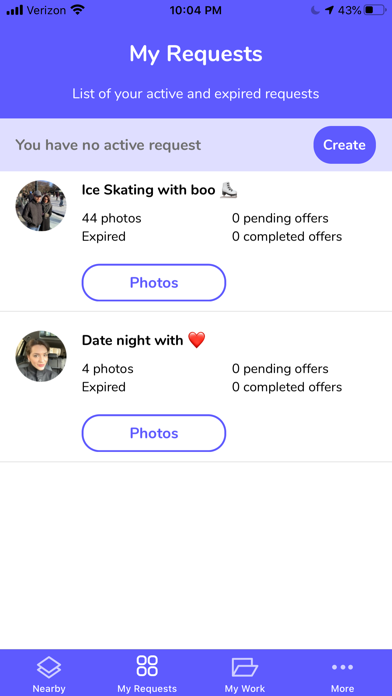Tap 0 completed offers under Ice Skating
This screenshot has height=696, width=392.
287,237
